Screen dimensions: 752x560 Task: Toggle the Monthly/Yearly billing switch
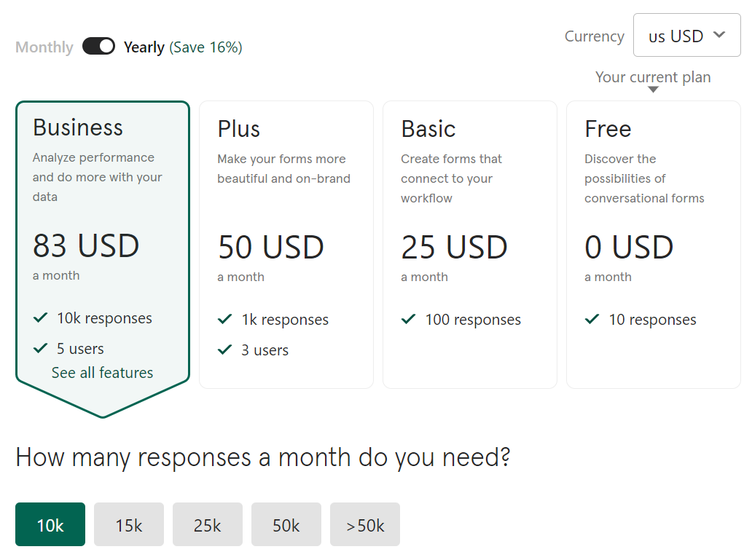[x=99, y=47]
